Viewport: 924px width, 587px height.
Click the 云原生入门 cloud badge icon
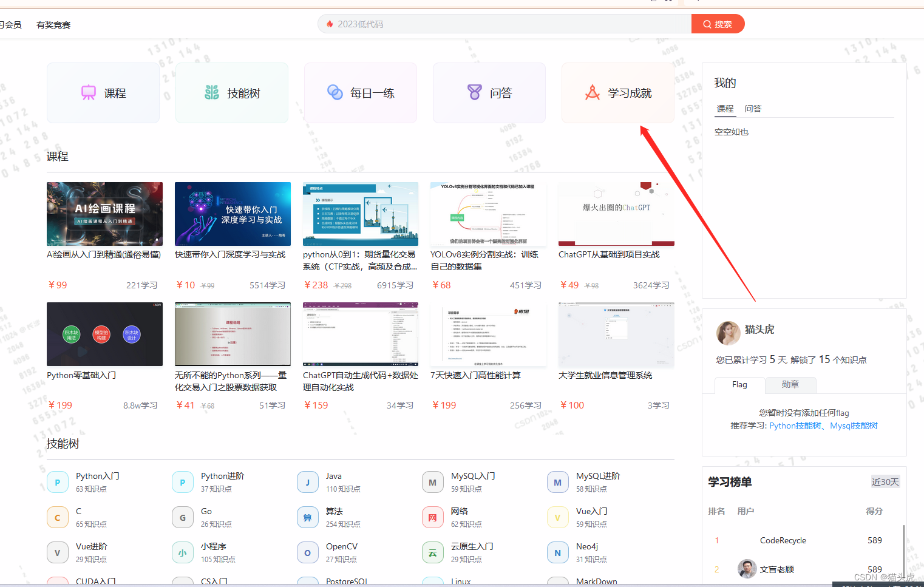433,553
